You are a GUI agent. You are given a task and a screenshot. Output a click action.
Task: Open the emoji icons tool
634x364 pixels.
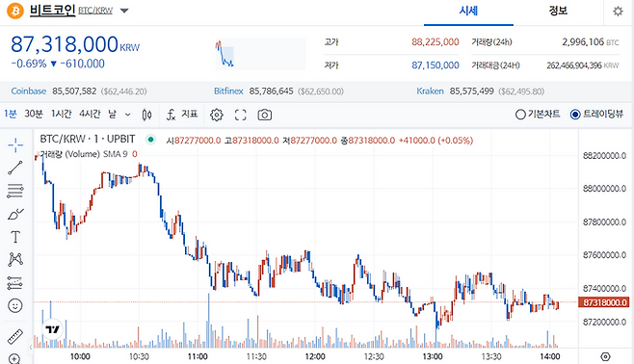tap(15, 306)
